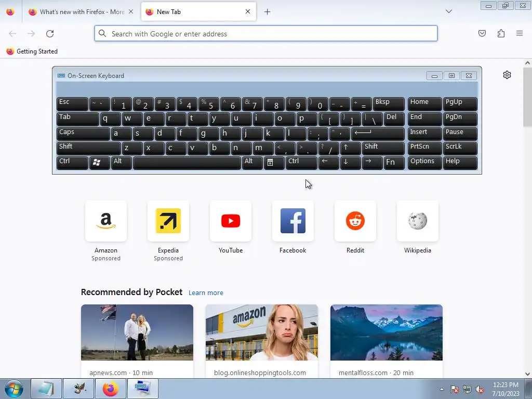
Task: Toggle ScrLk key on On-Screen Keyboard
Action: coord(460,148)
